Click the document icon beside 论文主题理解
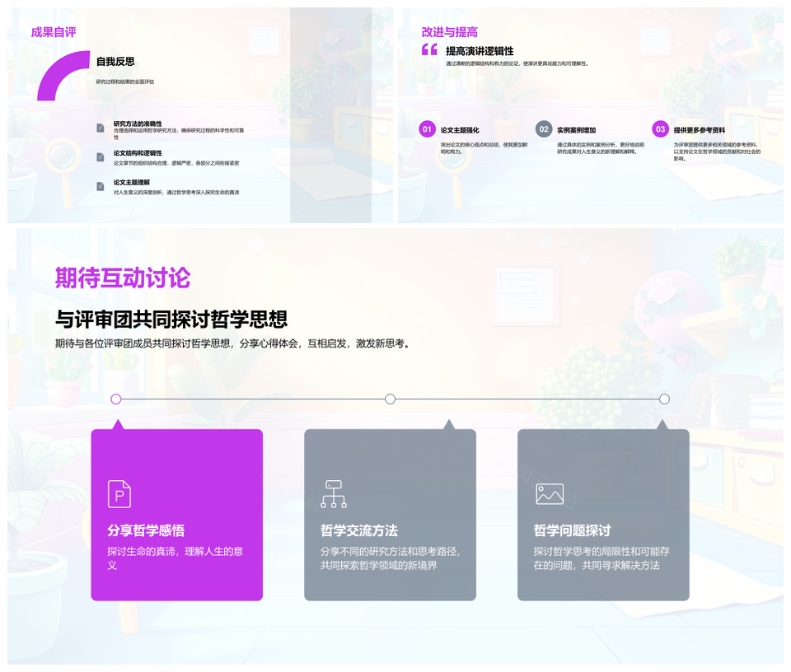The image size is (791, 672). (101, 186)
